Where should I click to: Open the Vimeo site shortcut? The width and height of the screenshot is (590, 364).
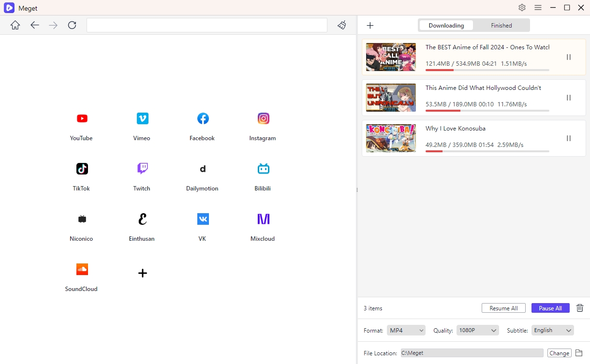142,119
